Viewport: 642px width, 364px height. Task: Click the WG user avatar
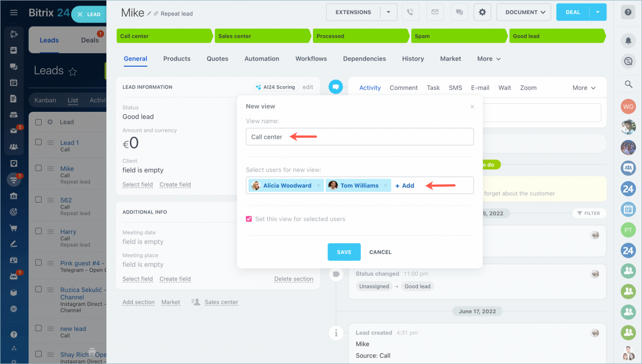[x=628, y=106]
